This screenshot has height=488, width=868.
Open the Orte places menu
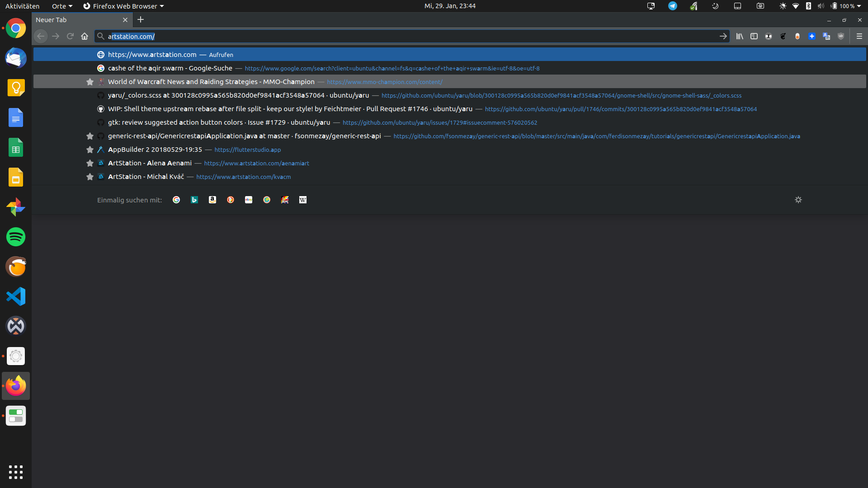click(x=62, y=6)
